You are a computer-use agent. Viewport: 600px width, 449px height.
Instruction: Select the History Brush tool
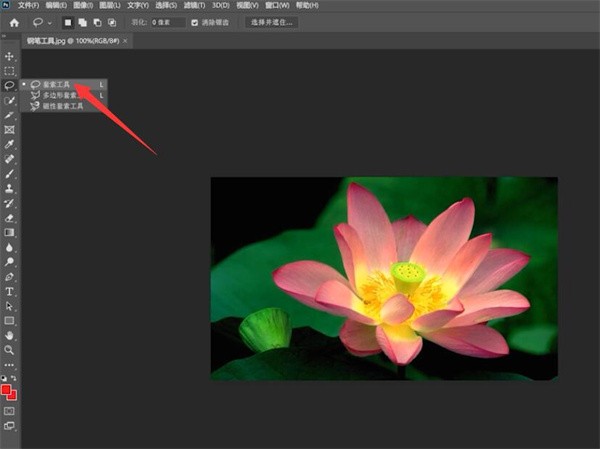[x=9, y=203]
